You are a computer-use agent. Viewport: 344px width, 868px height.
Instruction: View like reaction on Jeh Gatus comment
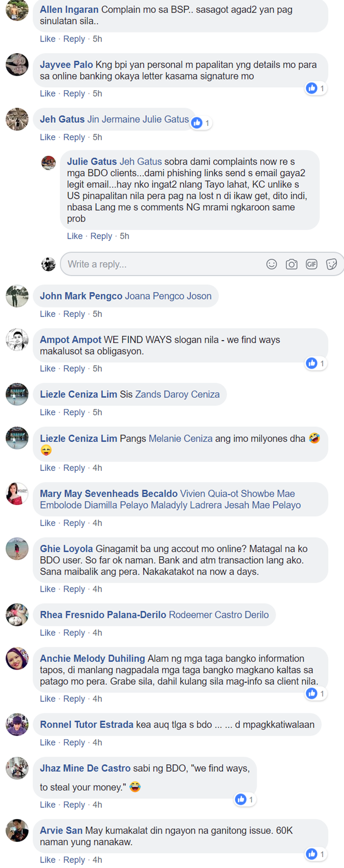pos(201,123)
